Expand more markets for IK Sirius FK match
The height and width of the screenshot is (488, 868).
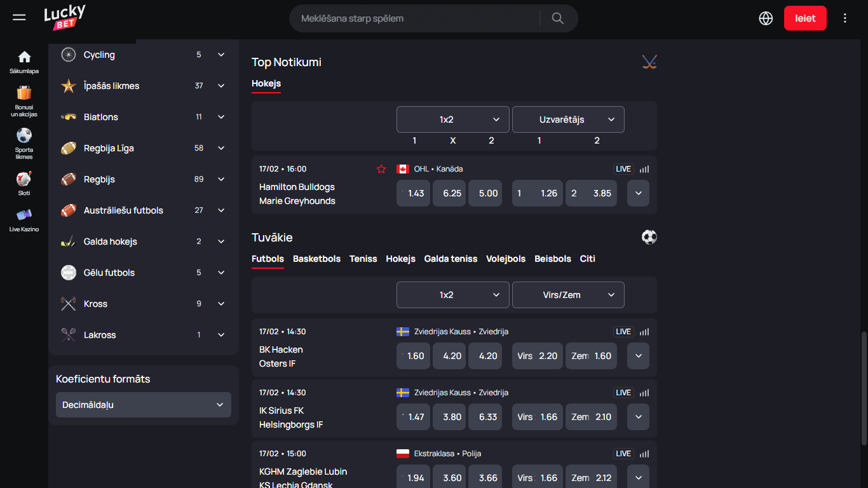(639, 417)
